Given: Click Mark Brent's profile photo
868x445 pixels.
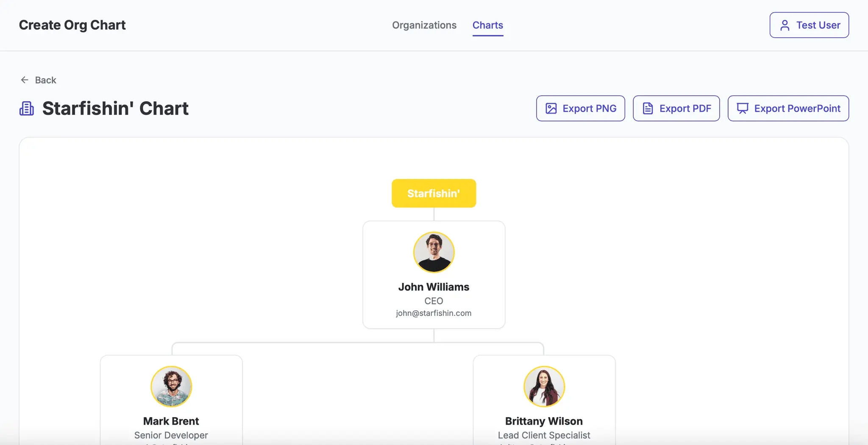Looking at the screenshot, I should pos(171,387).
